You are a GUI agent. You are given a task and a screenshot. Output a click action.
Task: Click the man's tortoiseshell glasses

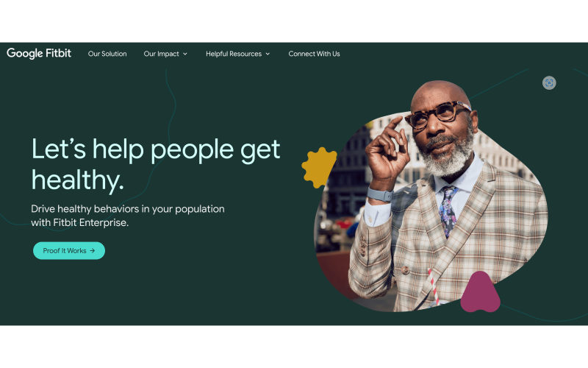click(438, 115)
